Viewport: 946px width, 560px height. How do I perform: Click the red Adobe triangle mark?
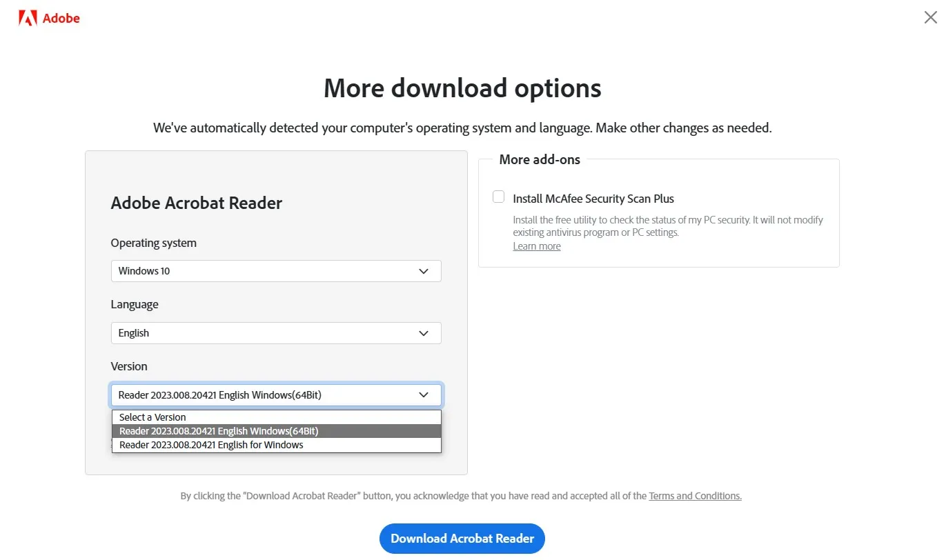[x=27, y=18]
